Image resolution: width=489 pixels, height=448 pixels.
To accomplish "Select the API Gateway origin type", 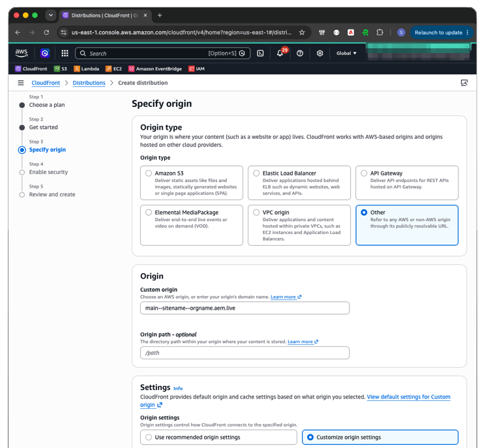I will [x=407, y=183].
